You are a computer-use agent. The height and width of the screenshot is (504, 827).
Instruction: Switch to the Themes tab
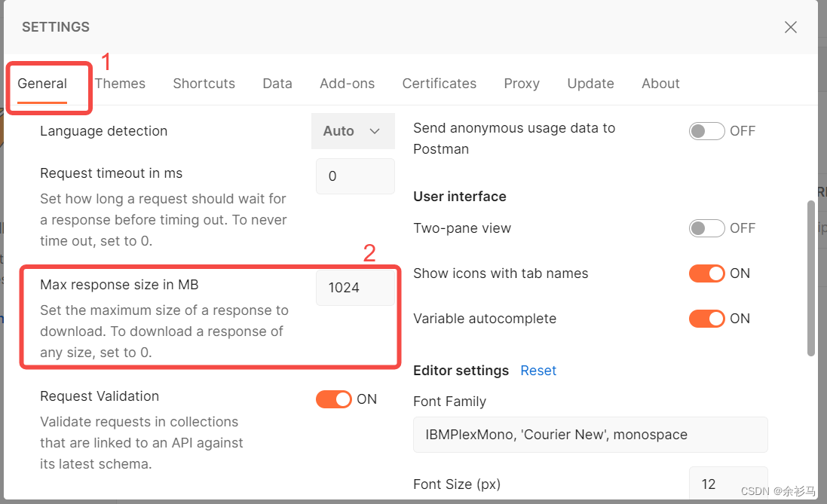click(121, 84)
